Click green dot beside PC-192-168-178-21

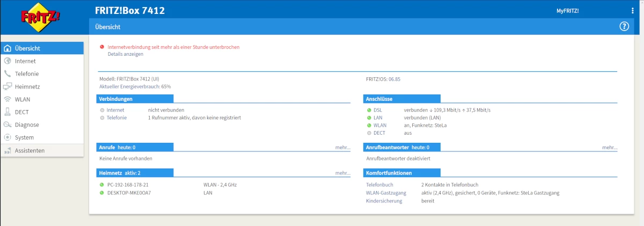pos(102,185)
